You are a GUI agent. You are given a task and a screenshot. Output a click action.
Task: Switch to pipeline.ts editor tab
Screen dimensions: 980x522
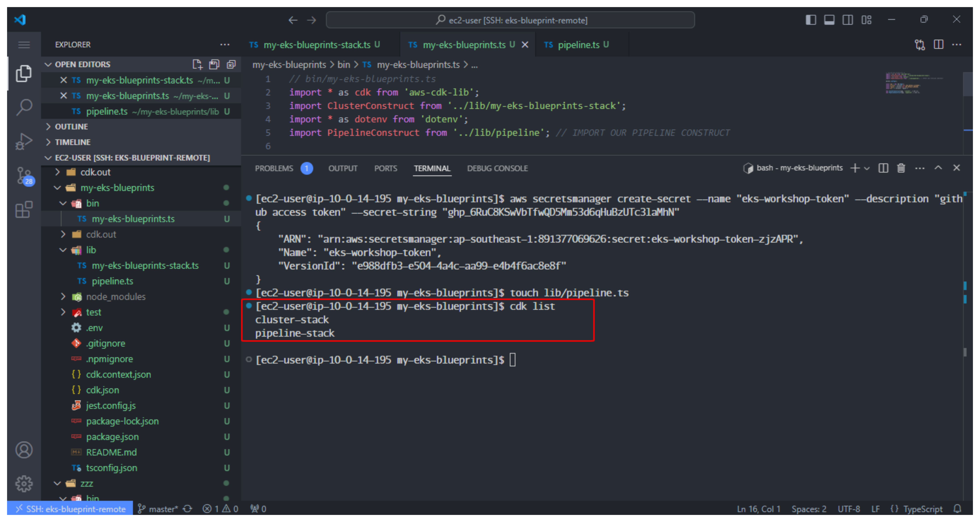pyautogui.click(x=576, y=45)
